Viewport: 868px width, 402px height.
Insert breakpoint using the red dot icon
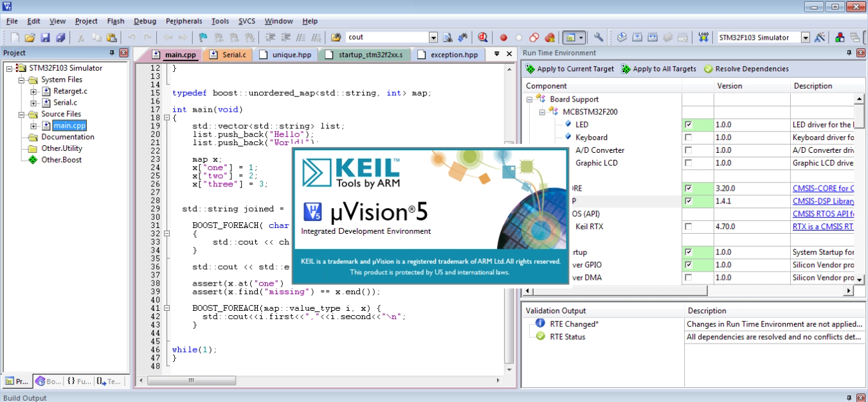(503, 37)
